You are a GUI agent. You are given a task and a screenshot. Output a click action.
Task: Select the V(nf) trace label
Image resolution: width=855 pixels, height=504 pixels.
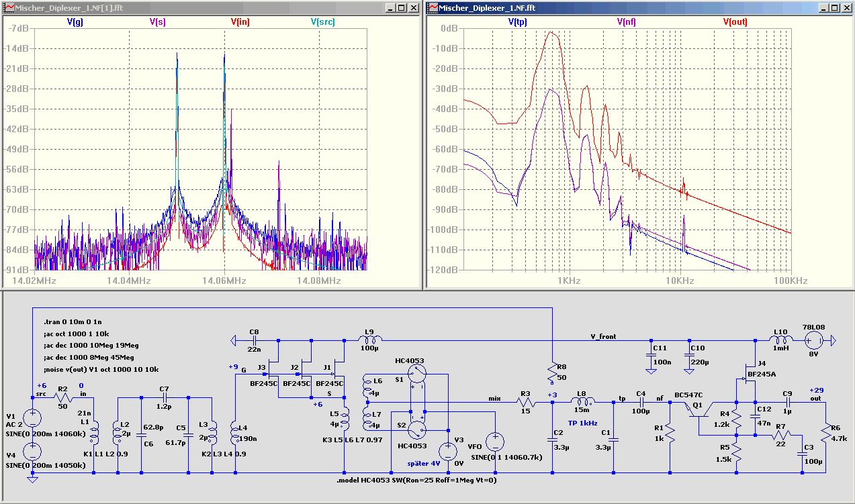(626, 22)
